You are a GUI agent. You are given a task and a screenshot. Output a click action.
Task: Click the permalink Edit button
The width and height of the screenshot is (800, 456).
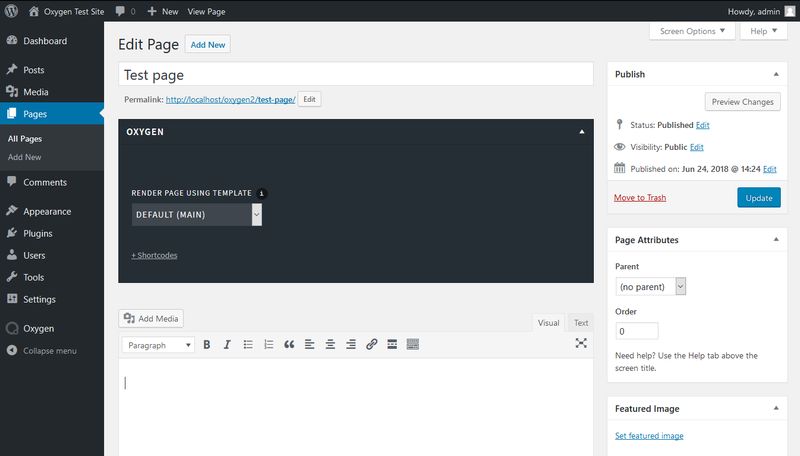coord(309,99)
